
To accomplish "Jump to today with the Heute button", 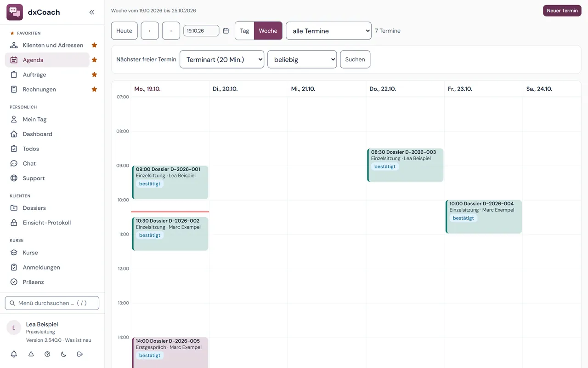I will coord(124,31).
